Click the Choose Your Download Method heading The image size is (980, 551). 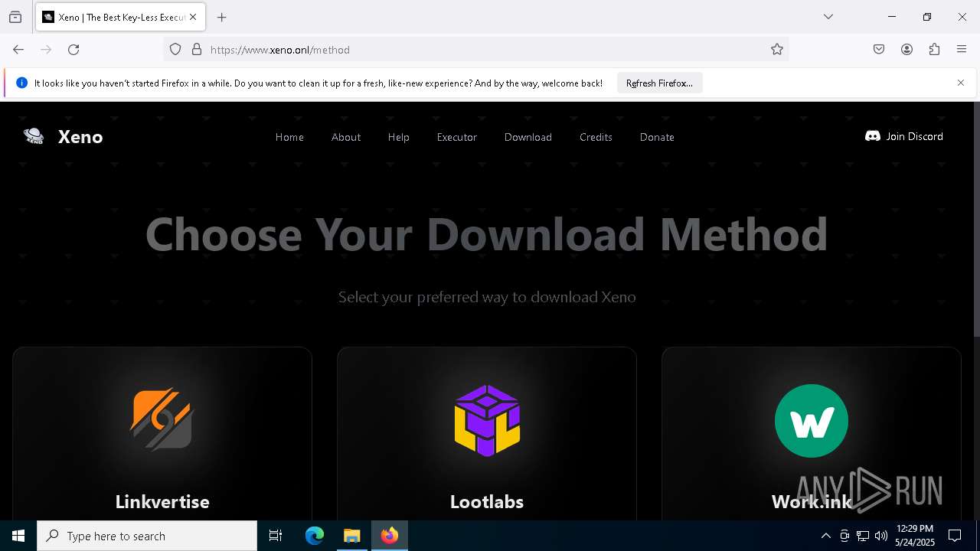487,233
